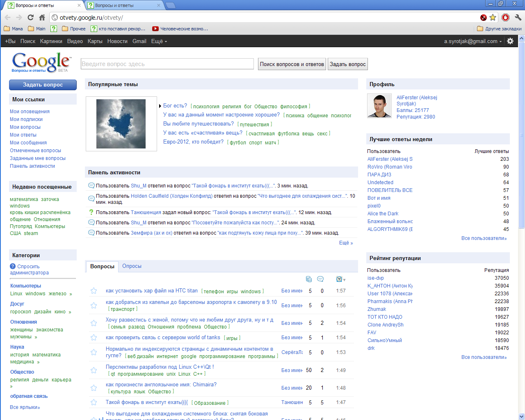This screenshot has height=420, width=525.
Task: Open the Человеческие возмо… YouTube bookmark
Action: [180, 29]
